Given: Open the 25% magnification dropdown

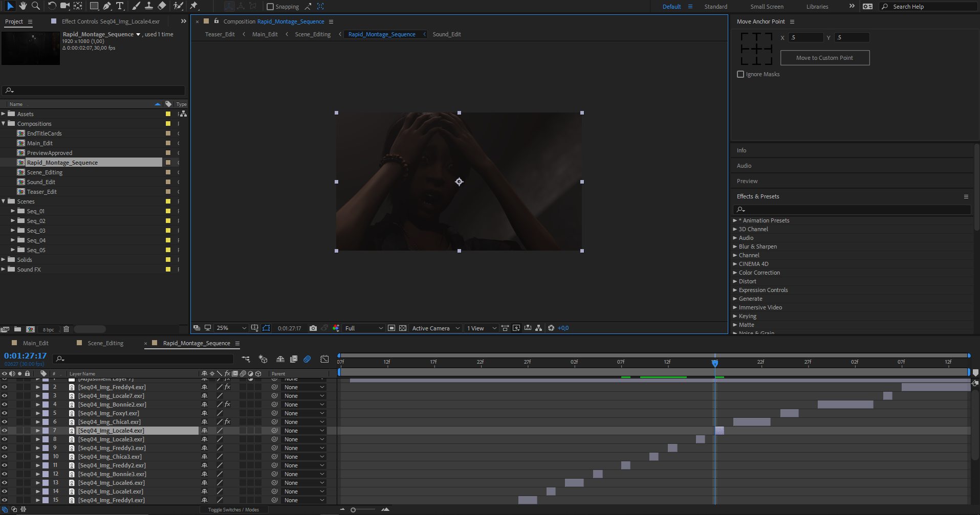Looking at the screenshot, I should (231, 328).
